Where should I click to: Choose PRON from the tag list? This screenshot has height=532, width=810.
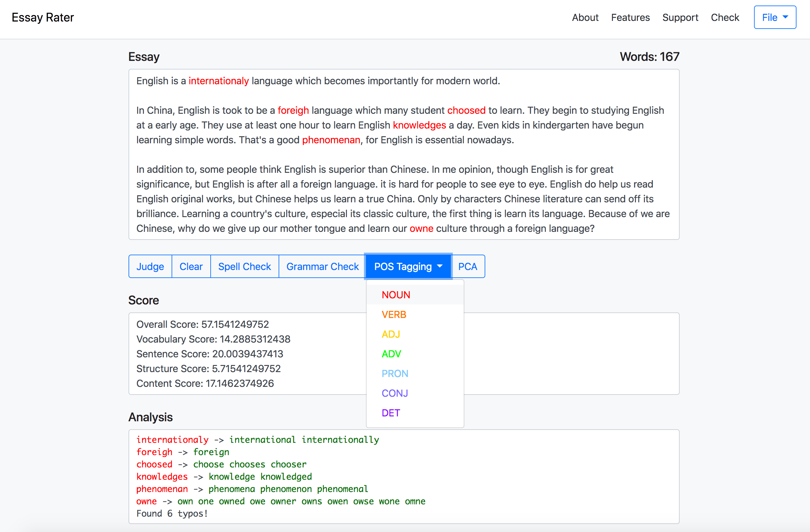point(395,374)
